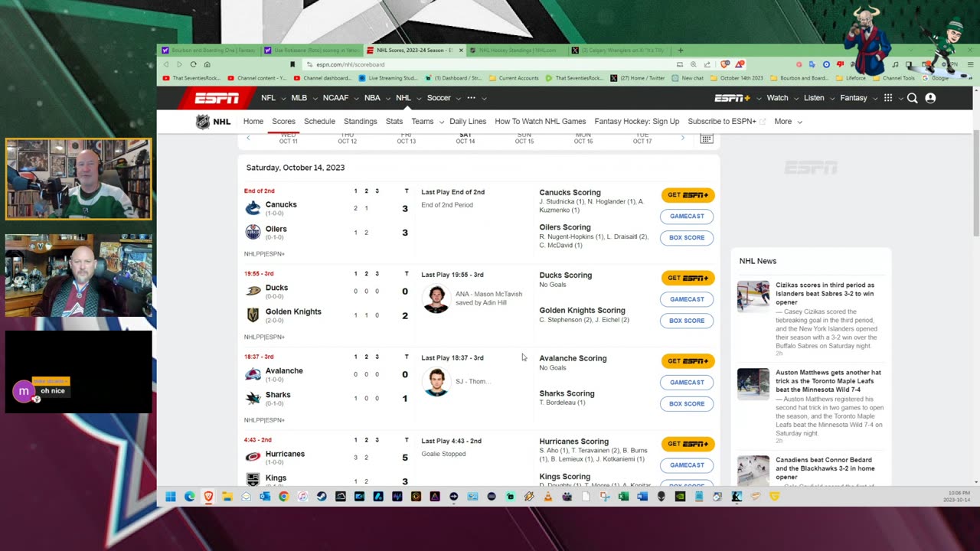Open Mason McTavish player headshot

point(436,299)
